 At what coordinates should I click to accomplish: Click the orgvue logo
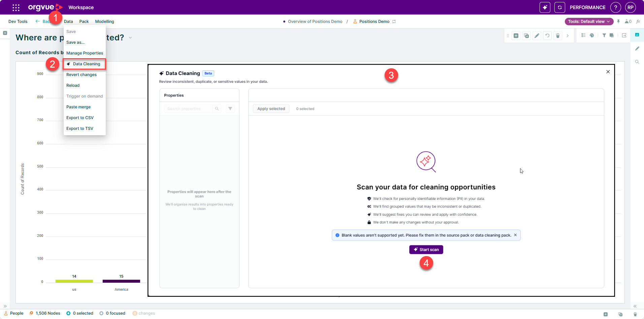point(45,7)
